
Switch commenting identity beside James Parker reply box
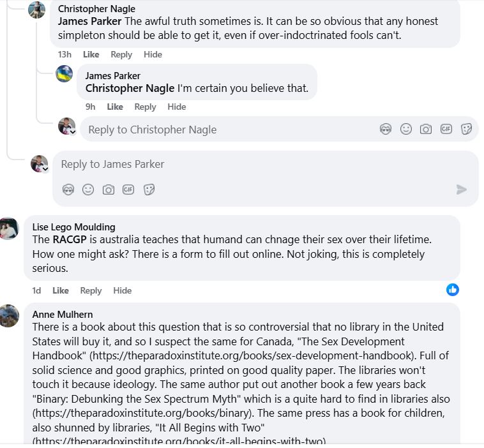click(x=45, y=169)
